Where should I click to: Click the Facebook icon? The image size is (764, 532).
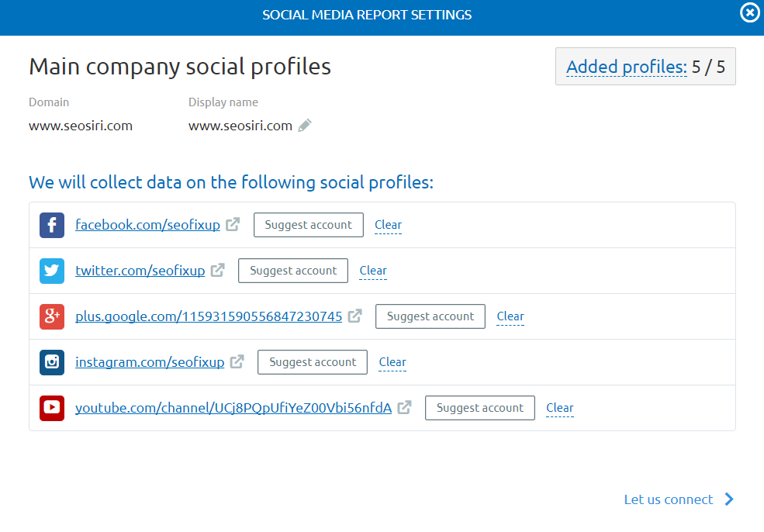point(51,225)
